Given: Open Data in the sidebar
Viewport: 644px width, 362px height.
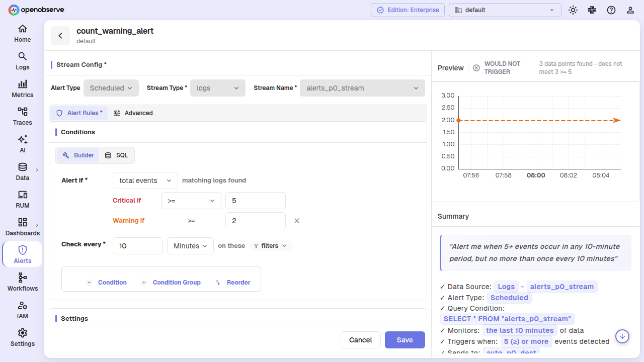Looking at the screenshot, I should point(22,172).
